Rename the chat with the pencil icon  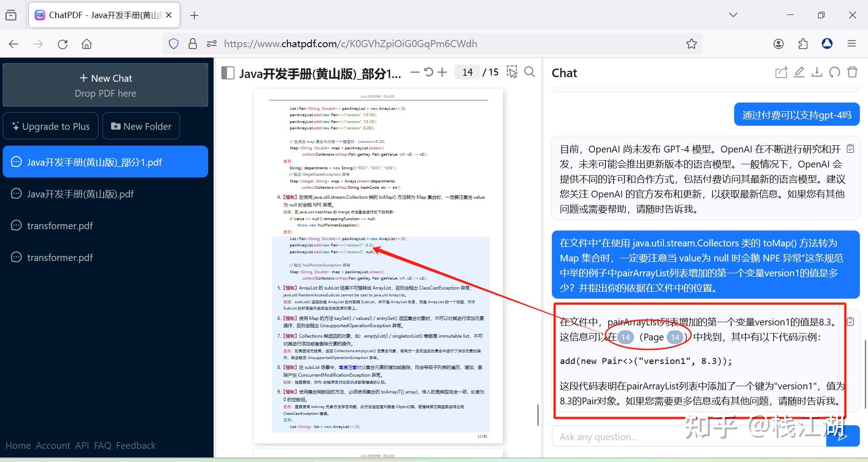799,72
